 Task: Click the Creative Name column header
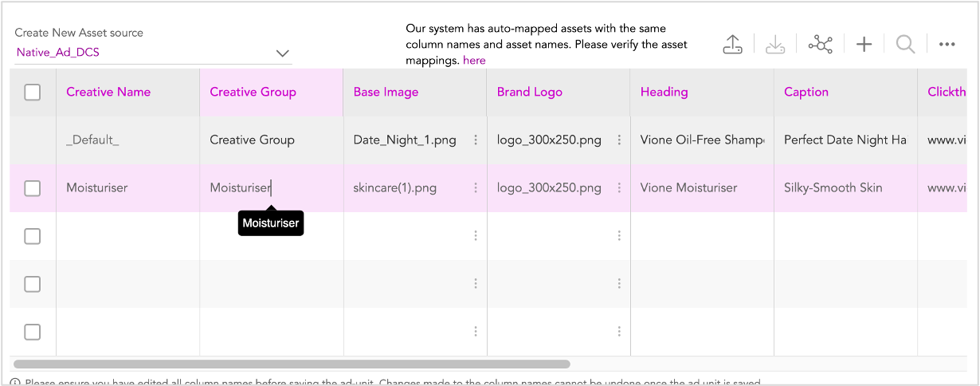(x=108, y=92)
